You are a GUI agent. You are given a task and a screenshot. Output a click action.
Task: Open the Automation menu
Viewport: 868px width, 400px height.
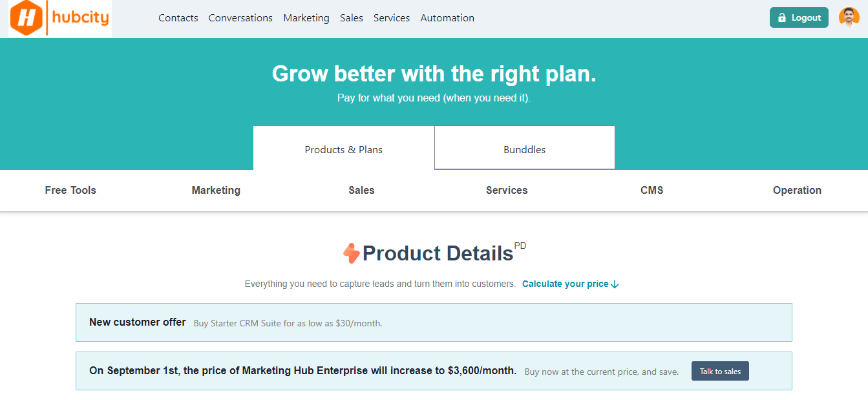pos(447,18)
